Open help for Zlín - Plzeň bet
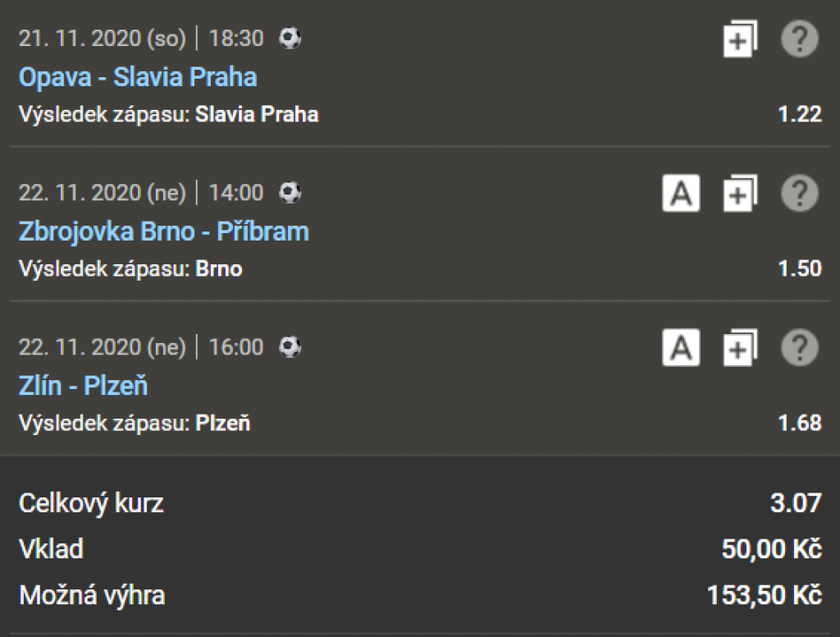The image size is (840, 637). click(799, 348)
